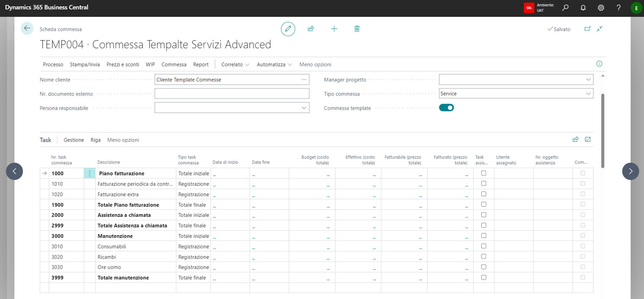Click the ellipsis in Nome cliente field
This screenshot has width=644, height=299.
coord(304,80)
